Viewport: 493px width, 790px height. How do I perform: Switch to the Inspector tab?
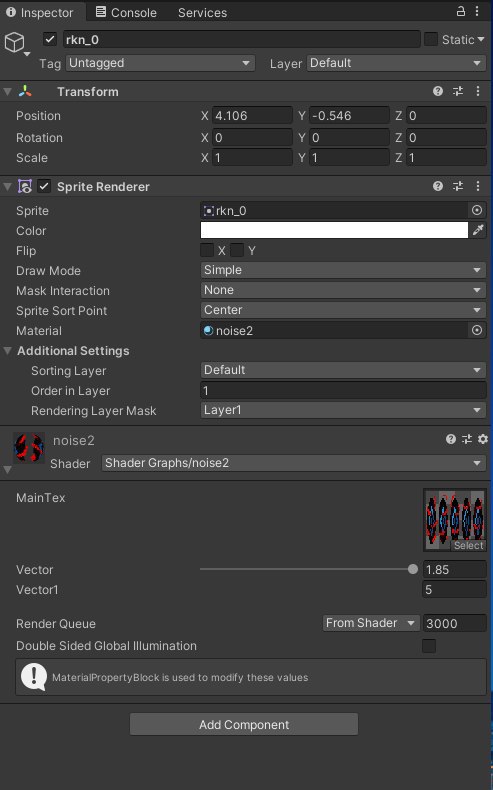coord(40,13)
